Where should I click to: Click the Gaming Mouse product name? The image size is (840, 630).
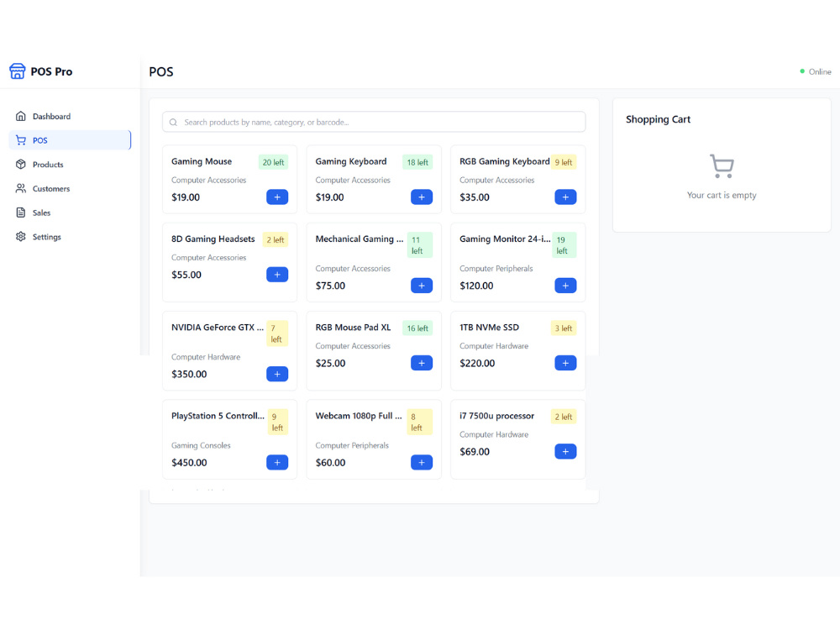click(202, 161)
